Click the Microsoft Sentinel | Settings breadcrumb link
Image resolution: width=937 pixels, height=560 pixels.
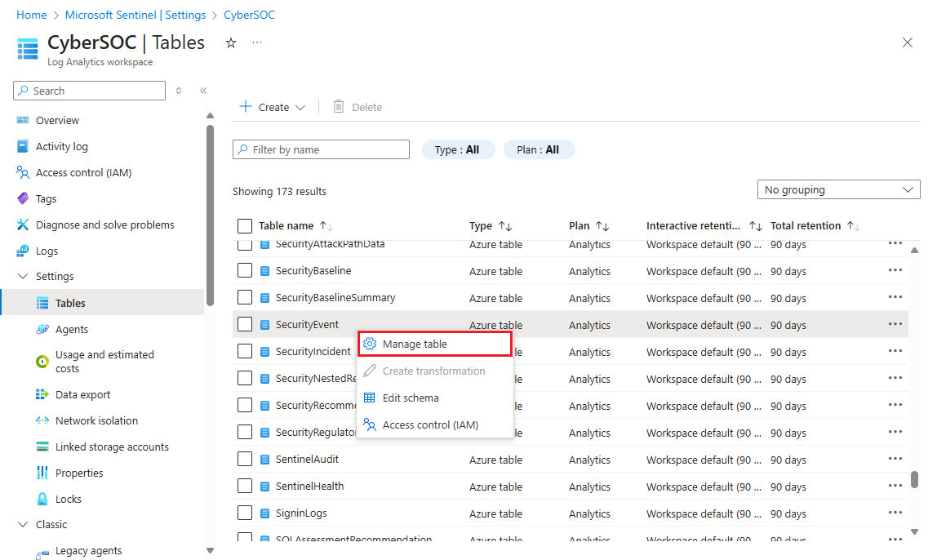click(x=135, y=16)
